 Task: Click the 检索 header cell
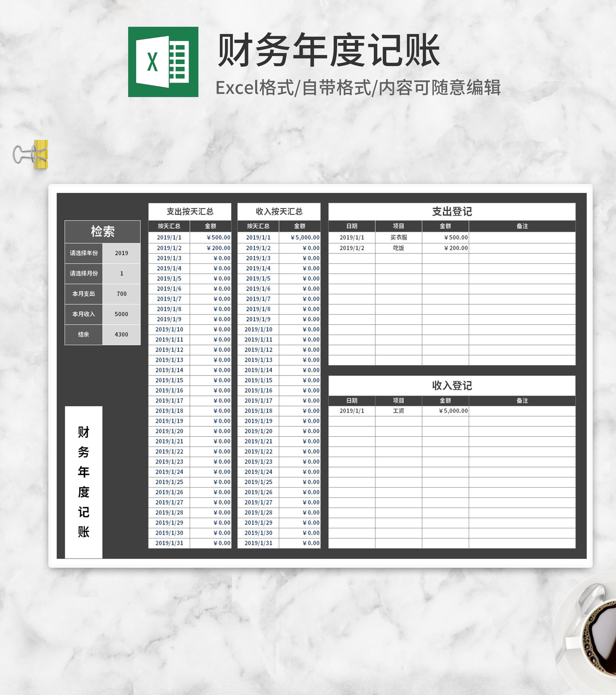(x=102, y=232)
